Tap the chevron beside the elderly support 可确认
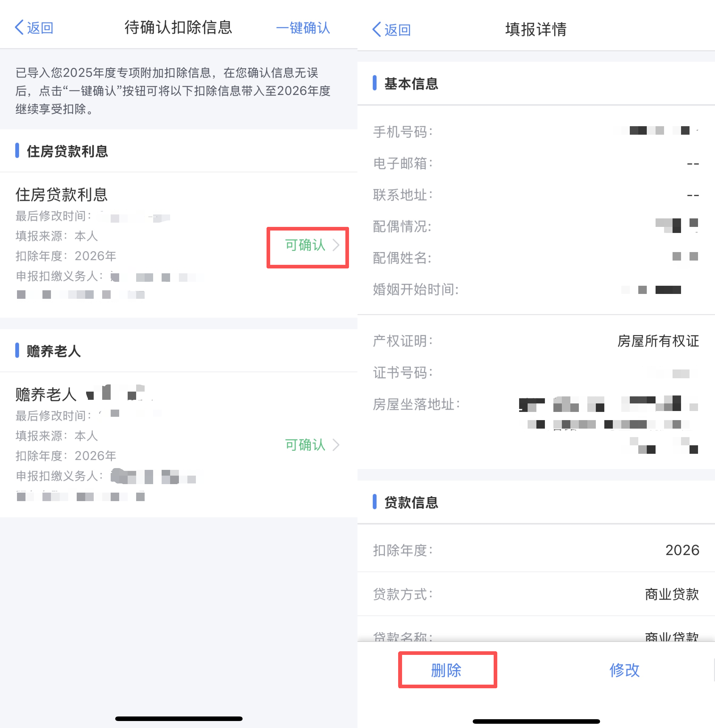The image size is (715, 728). [x=336, y=445]
